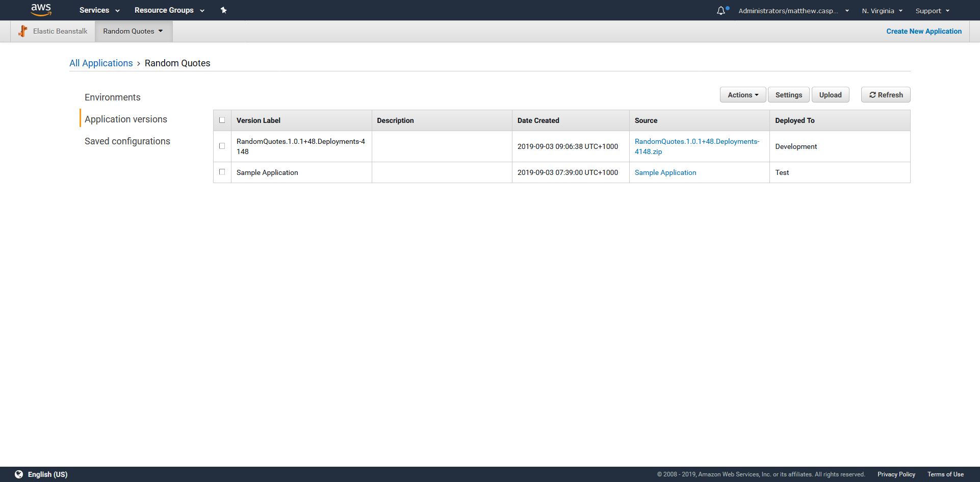
Task: Open the RandomQuotes zip source link
Action: click(x=697, y=146)
